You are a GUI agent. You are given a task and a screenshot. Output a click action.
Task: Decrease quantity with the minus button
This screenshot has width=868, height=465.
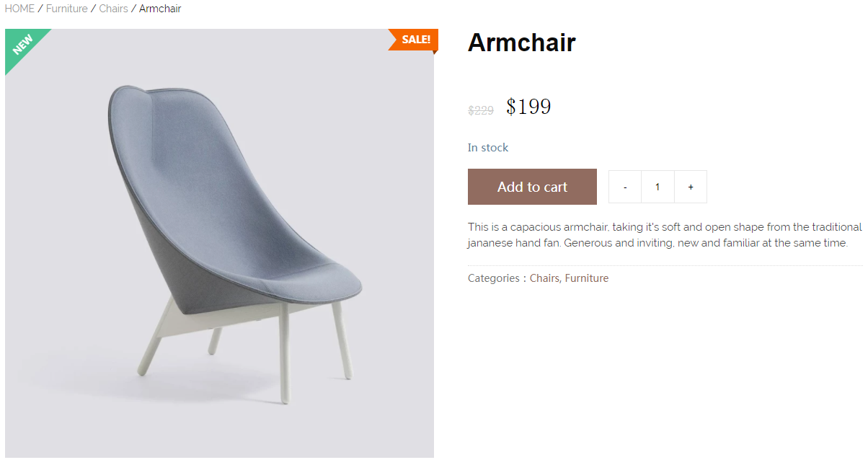[625, 187]
